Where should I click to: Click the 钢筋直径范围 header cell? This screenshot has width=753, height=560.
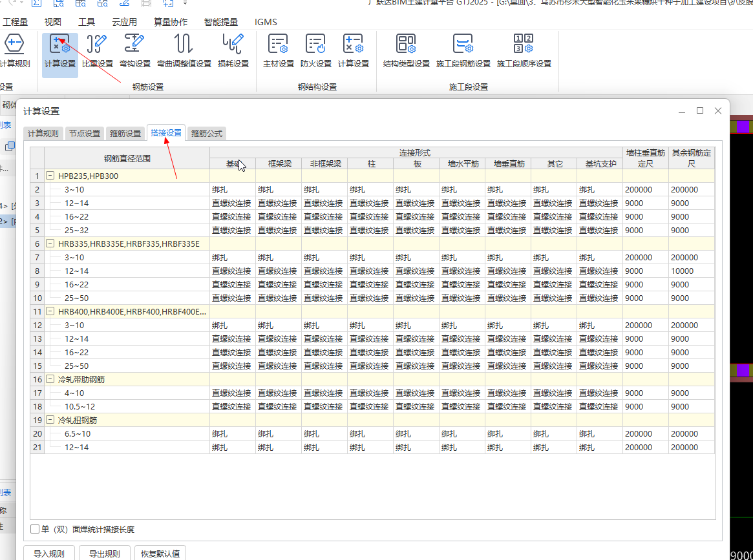click(x=127, y=158)
